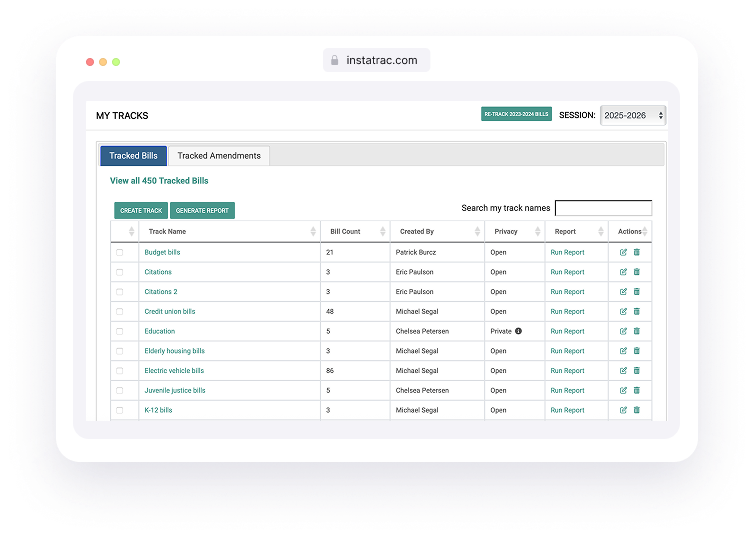The image size is (754, 538).
Task: Click the address bar lock icon
Action: tap(335, 60)
